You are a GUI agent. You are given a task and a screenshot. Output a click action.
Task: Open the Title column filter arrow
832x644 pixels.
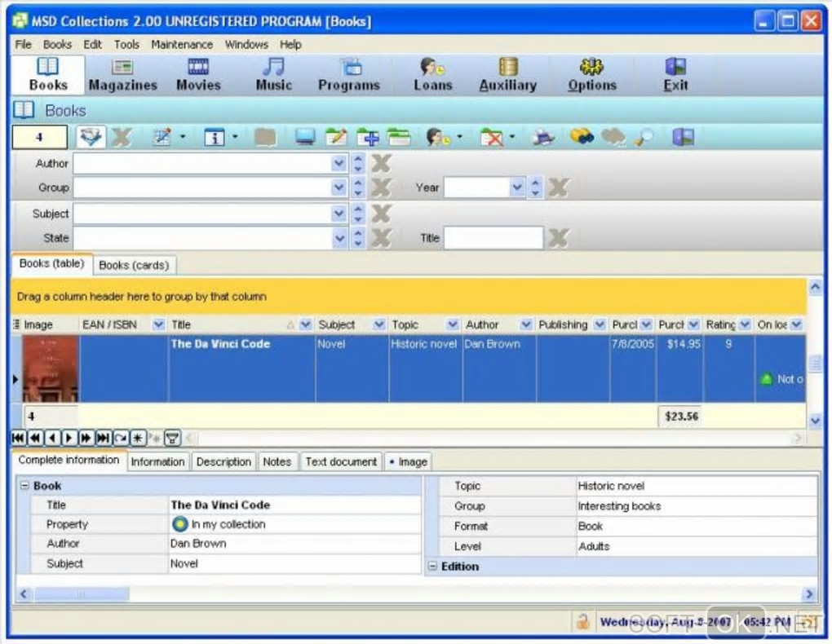pos(306,324)
